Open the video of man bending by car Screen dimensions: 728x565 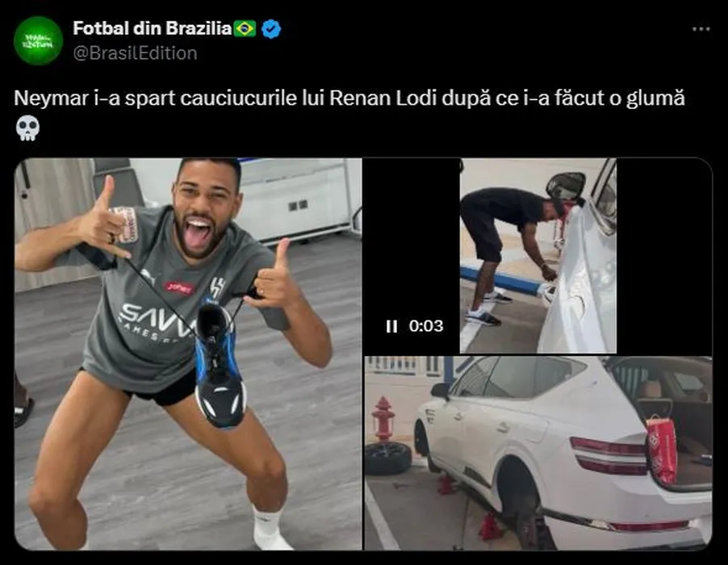pos(538,256)
